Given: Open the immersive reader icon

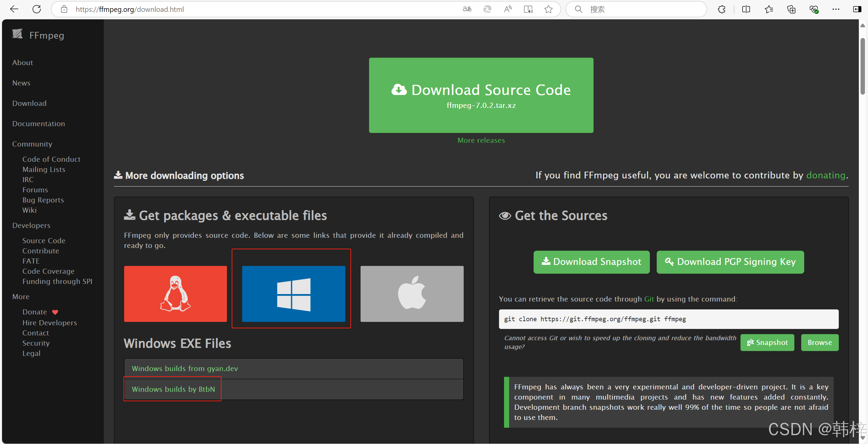Looking at the screenshot, I should coord(528,9).
